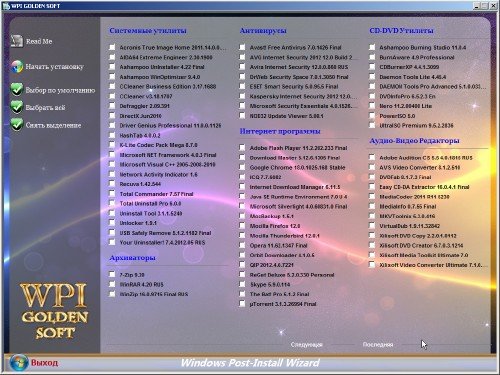Select Avast Free Antivirus checkbox
500x375 pixels.
tap(242, 47)
